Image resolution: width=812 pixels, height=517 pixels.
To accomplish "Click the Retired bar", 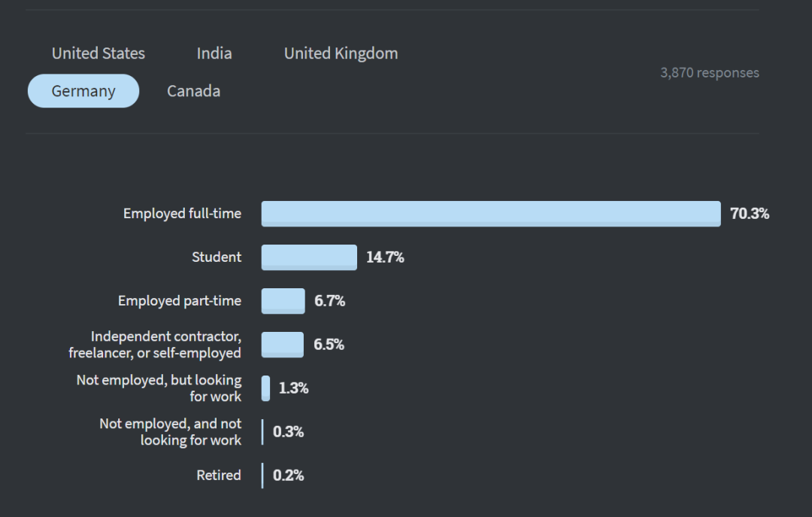I will [x=262, y=476].
